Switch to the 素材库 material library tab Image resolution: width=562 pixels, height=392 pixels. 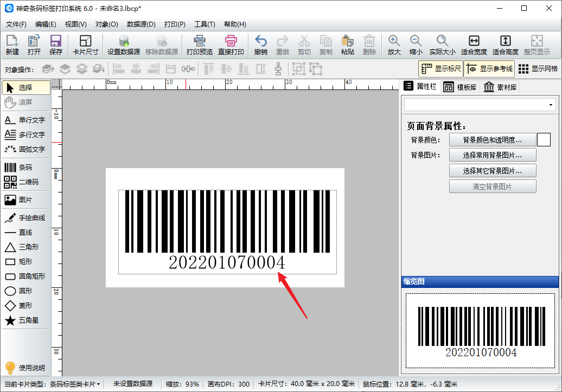click(x=500, y=87)
